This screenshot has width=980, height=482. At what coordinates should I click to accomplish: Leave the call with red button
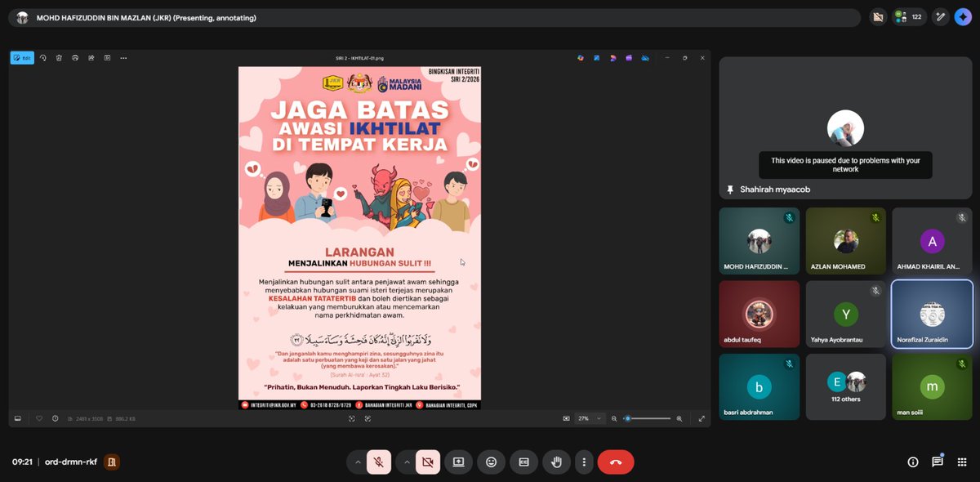tap(616, 462)
